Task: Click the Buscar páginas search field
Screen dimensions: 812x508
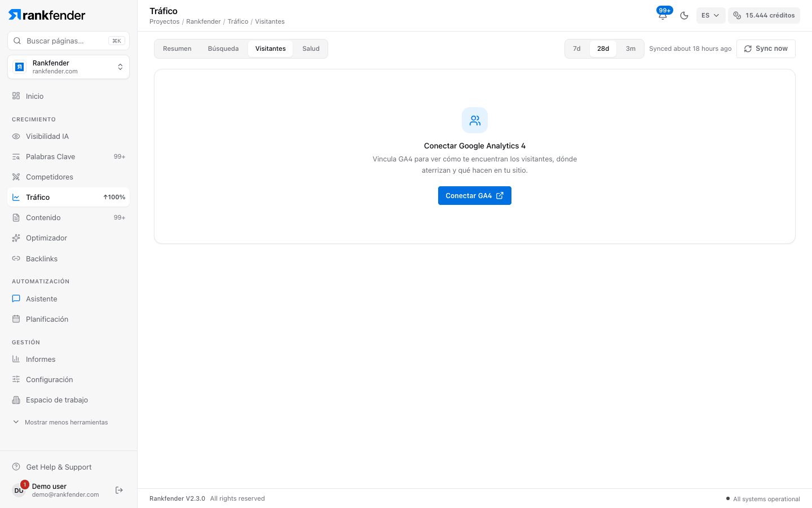Action: 68,41
